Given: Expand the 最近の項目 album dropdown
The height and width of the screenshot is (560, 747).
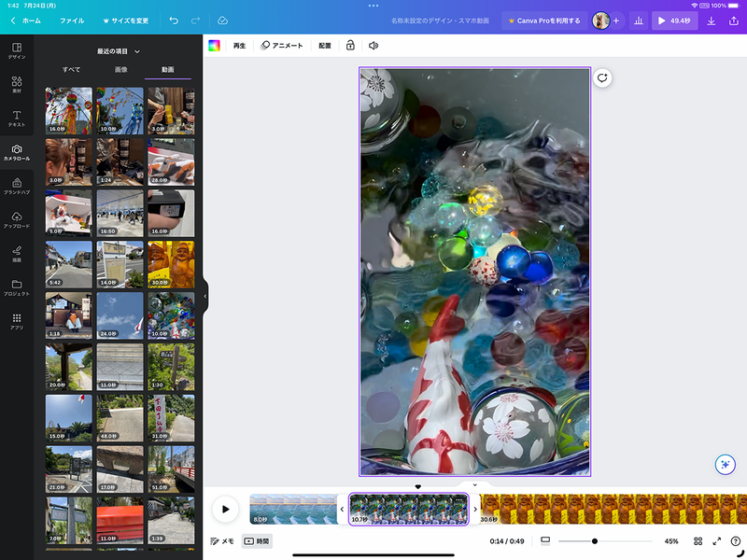Looking at the screenshot, I should (119, 51).
